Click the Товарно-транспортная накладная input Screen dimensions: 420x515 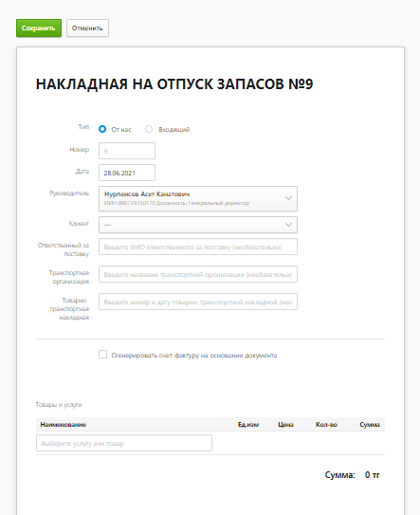click(198, 302)
